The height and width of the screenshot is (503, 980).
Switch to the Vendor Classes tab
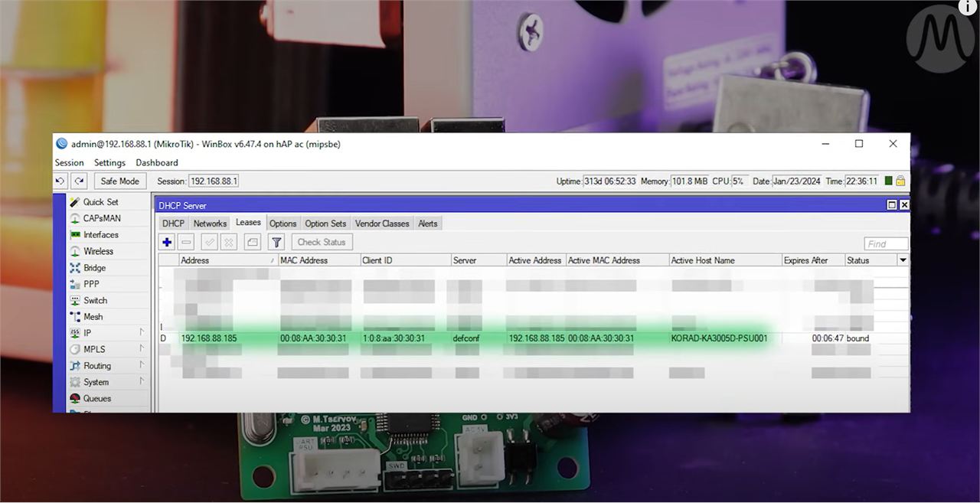[x=382, y=224]
